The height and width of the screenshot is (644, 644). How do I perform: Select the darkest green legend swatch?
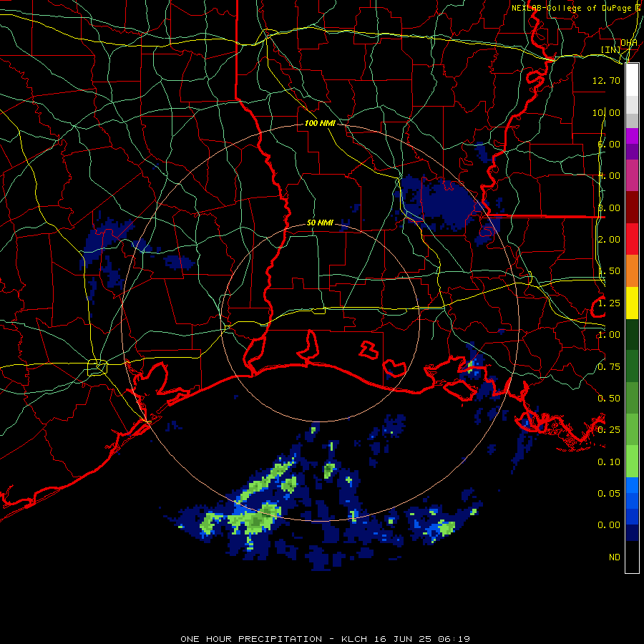coord(632,334)
